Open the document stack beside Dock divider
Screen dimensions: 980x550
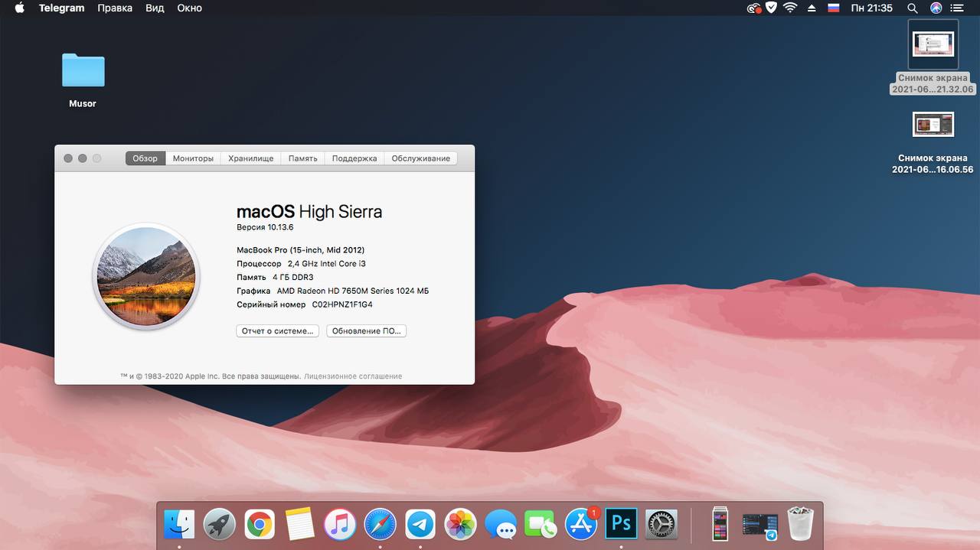click(720, 525)
